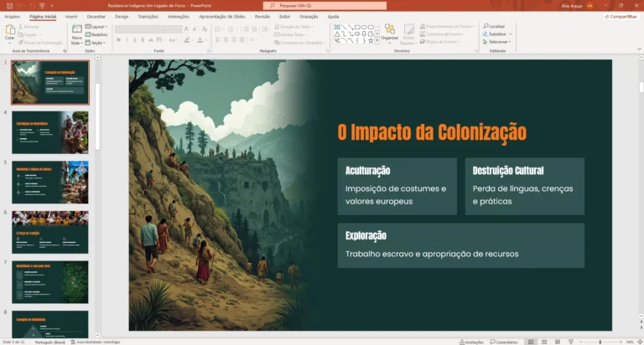Start slideshow from quick access toolbar icon
644x345 pixels.
[x=42, y=6]
